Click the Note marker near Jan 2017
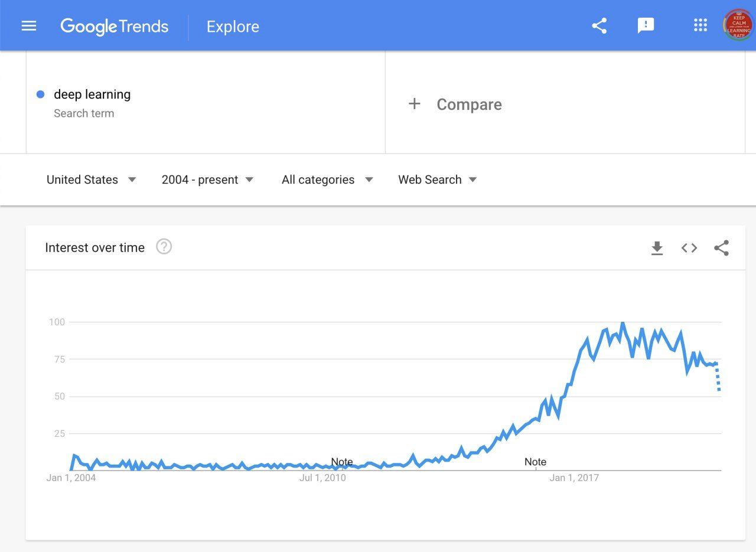Viewport: 756px width, 552px height. coord(535,462)
